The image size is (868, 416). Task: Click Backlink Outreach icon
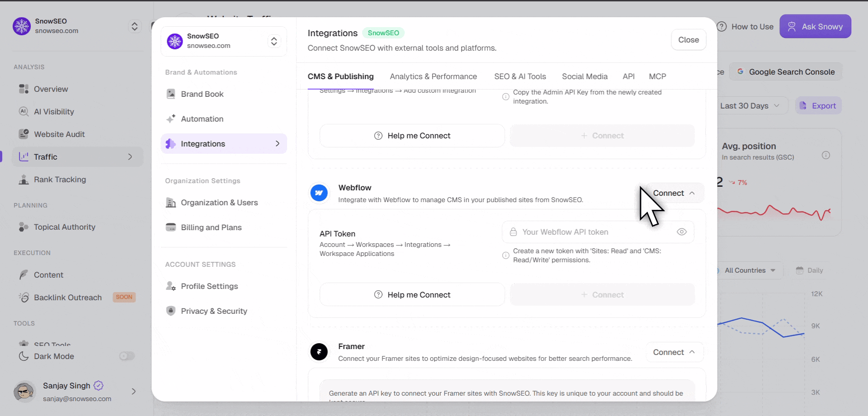click(x=24, y=298)
